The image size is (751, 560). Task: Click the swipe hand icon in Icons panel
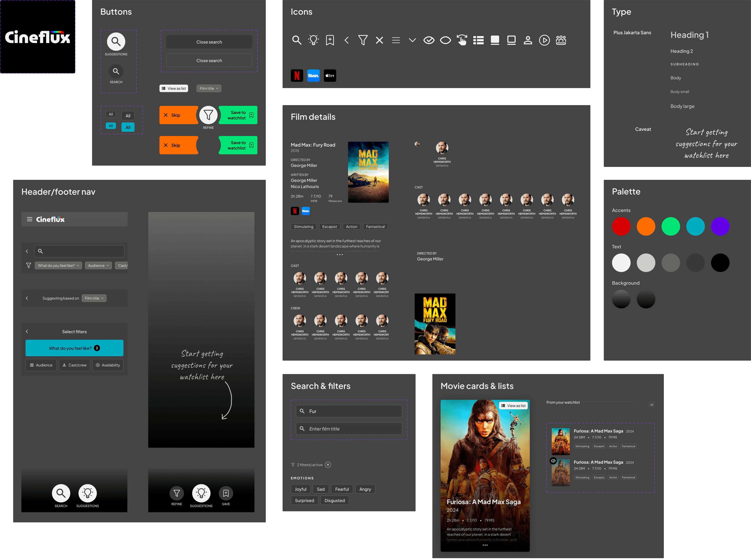coord(462,40)
